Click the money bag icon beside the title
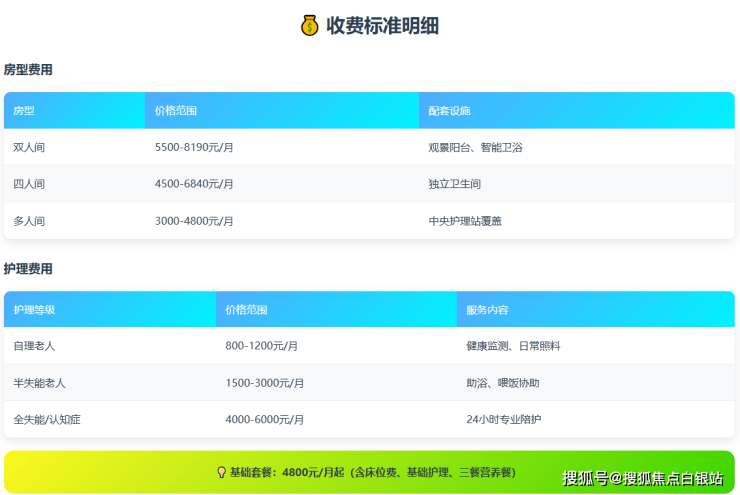The height and width of the screenshot is (495, 740). point(310,25)
